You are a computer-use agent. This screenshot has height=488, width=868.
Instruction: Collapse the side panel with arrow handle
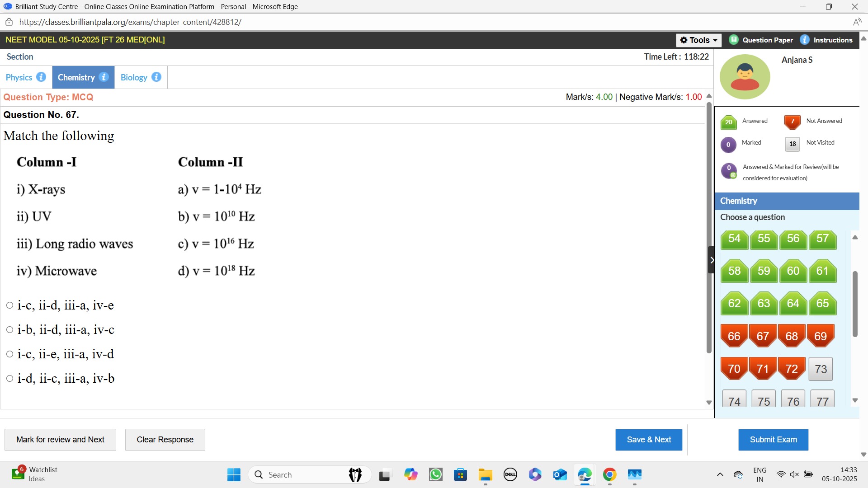tap(712, 260)
